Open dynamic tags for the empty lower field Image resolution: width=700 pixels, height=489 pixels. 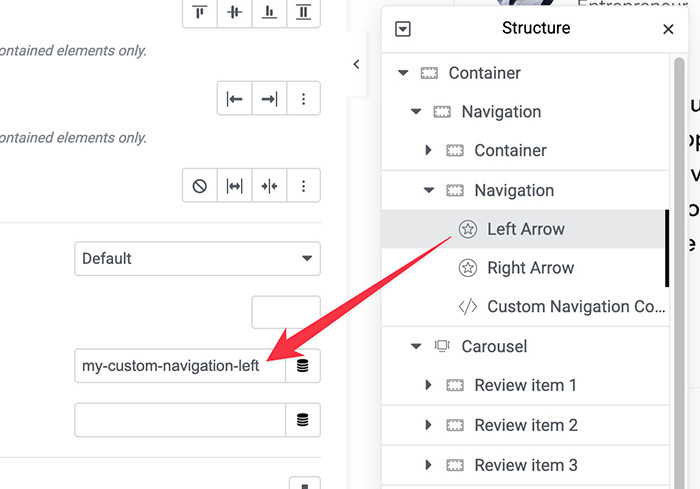pos(303,420)
